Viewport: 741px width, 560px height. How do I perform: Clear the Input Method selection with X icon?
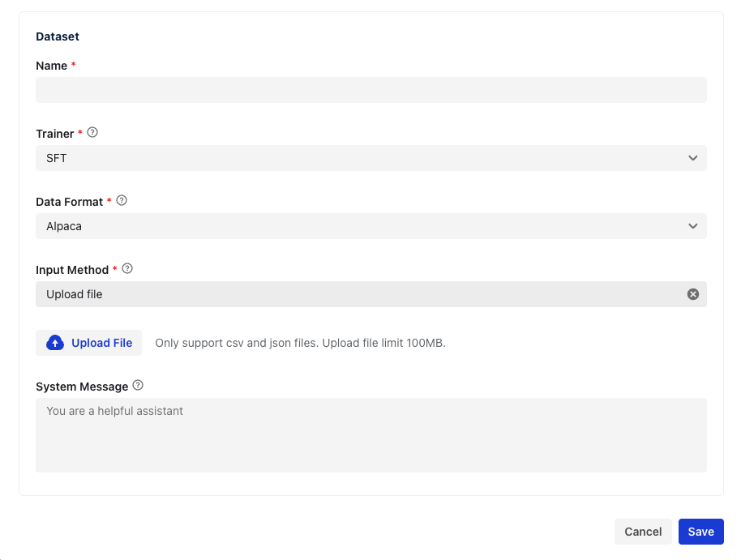(x=693, y=294)
